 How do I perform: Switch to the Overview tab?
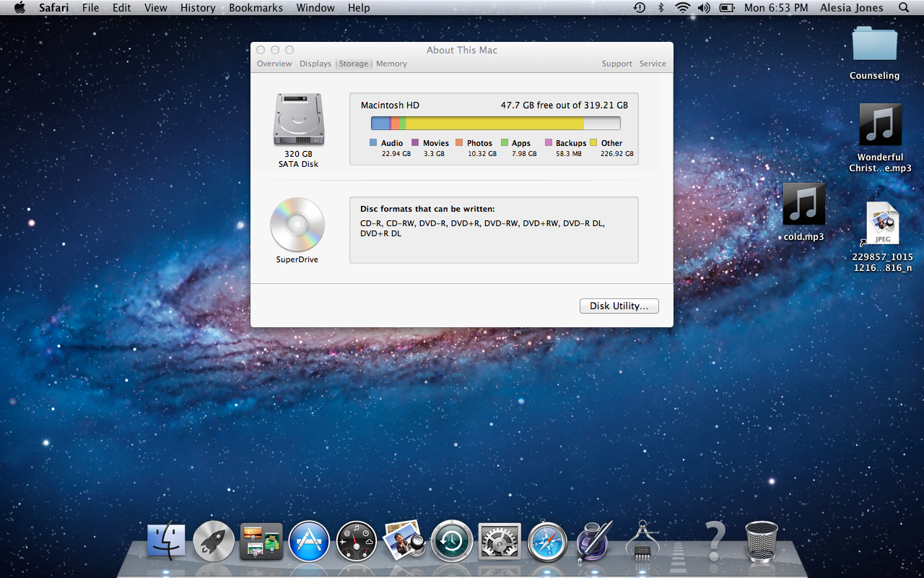(x=274, y=64)
